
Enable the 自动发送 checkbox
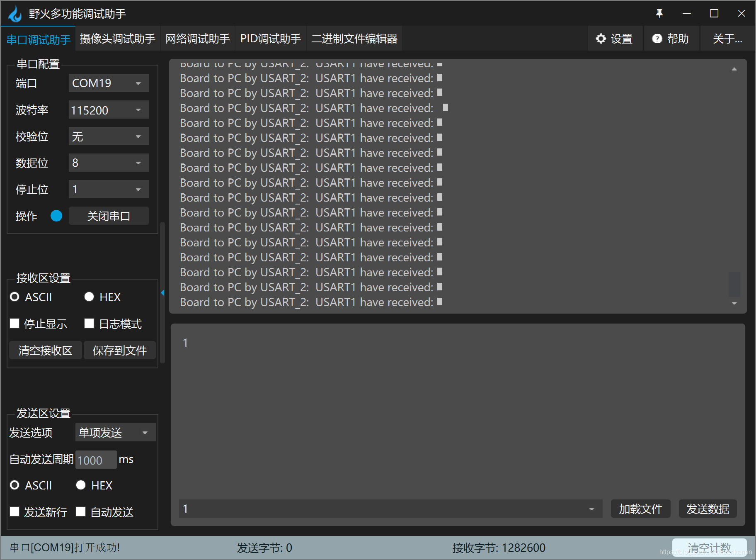point(81,511)
